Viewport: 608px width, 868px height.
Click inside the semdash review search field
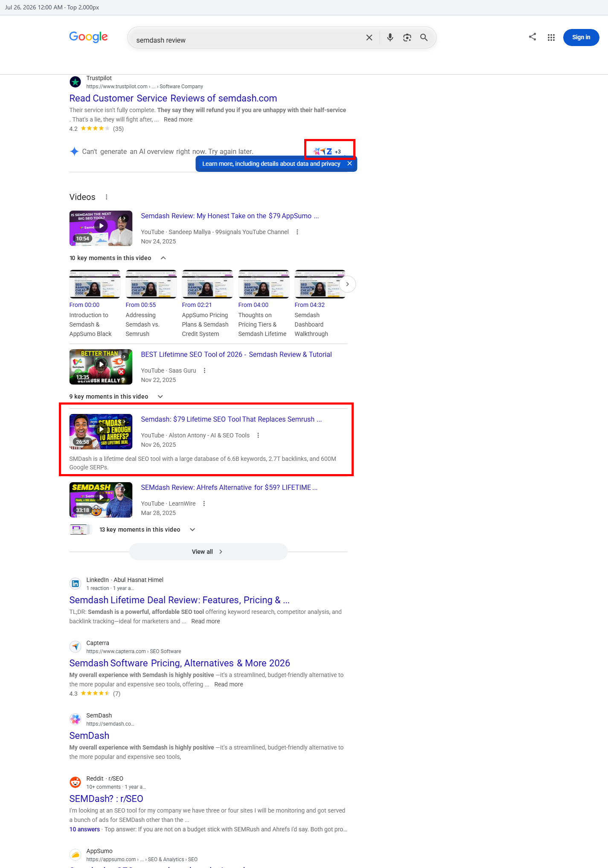(x=247, y=40)
